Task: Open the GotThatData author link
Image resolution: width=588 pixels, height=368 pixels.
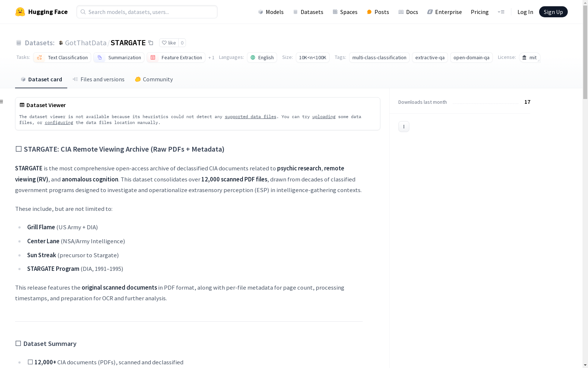Action: 86,43
